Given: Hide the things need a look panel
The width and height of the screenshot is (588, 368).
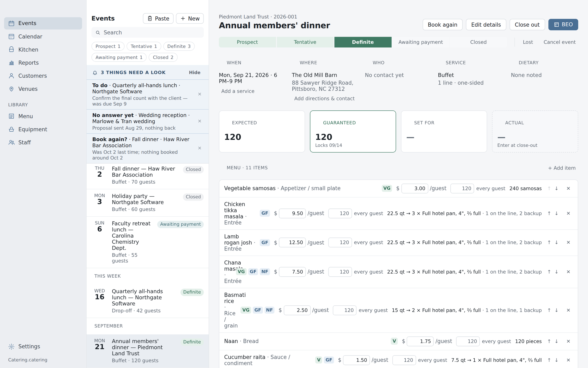Looking at the screenshot, I should (195, 73).
